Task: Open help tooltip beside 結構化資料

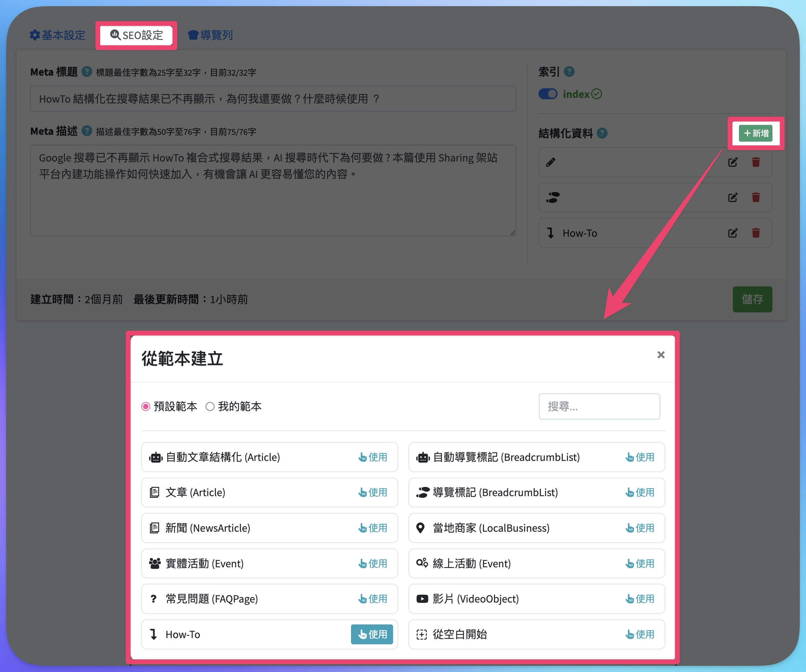Action: 602,133
